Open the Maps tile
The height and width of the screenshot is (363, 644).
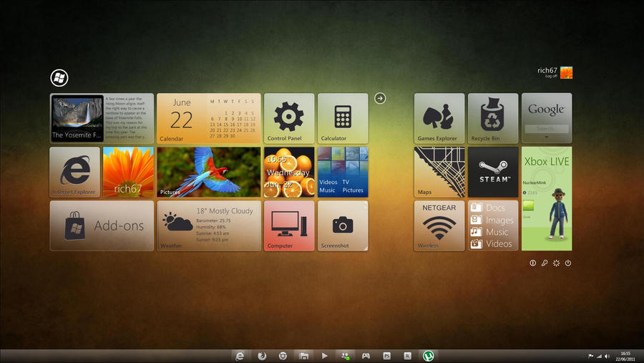point(439,173)
